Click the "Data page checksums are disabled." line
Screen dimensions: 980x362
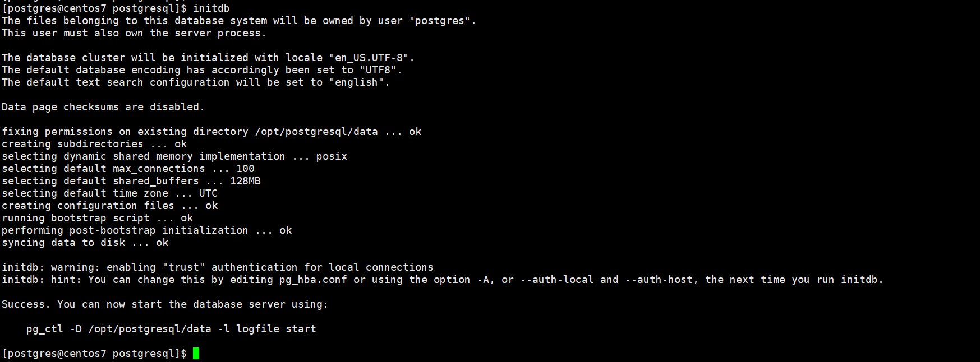click(x=103, y=107)
